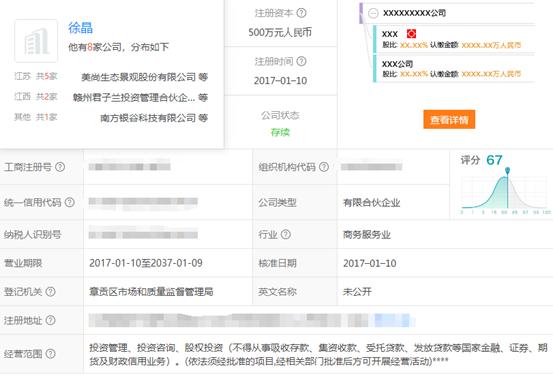Click the 核准日期 2017-01-10 value
Screen dimensions: 553x379
point(370,263)
